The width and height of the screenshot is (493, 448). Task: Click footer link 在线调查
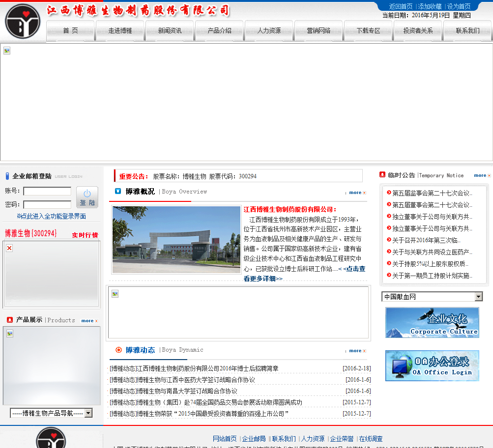[x=371, y=439]
